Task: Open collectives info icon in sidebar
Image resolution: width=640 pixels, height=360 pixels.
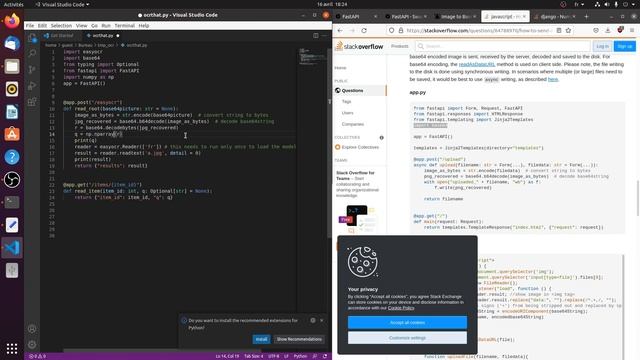Action: [382, 138]
